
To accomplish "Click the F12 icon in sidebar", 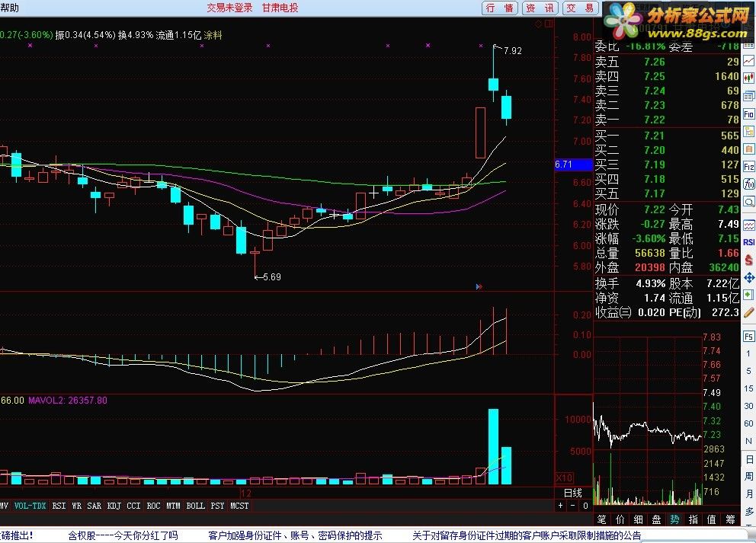I will click(749, 167).
